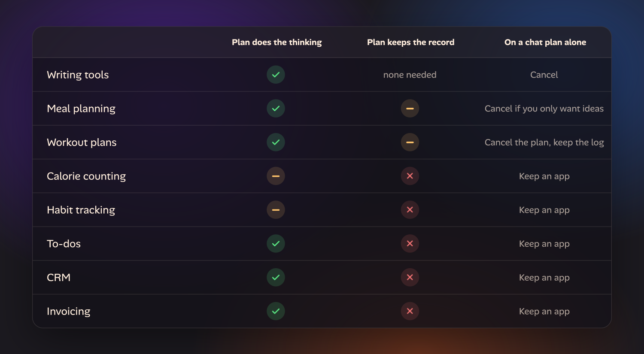Click the red X in Calorie counting row
644x354 pixels.
pos(410,176)
